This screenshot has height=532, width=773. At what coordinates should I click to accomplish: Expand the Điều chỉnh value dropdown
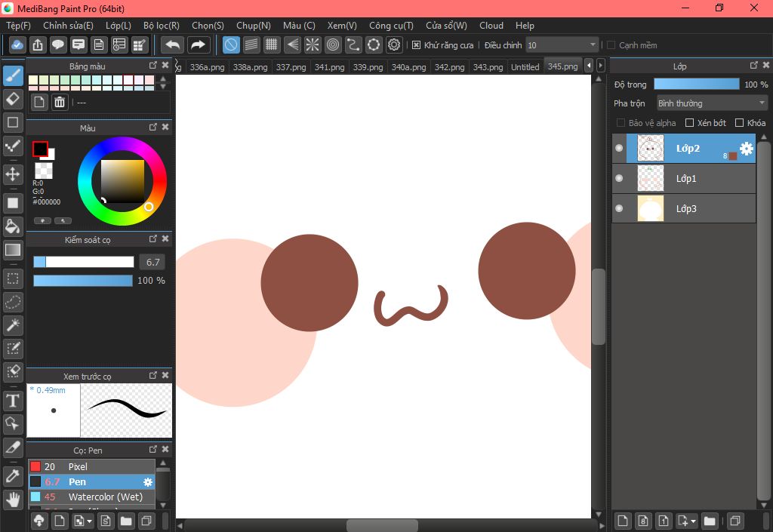[x=593, y=45]
